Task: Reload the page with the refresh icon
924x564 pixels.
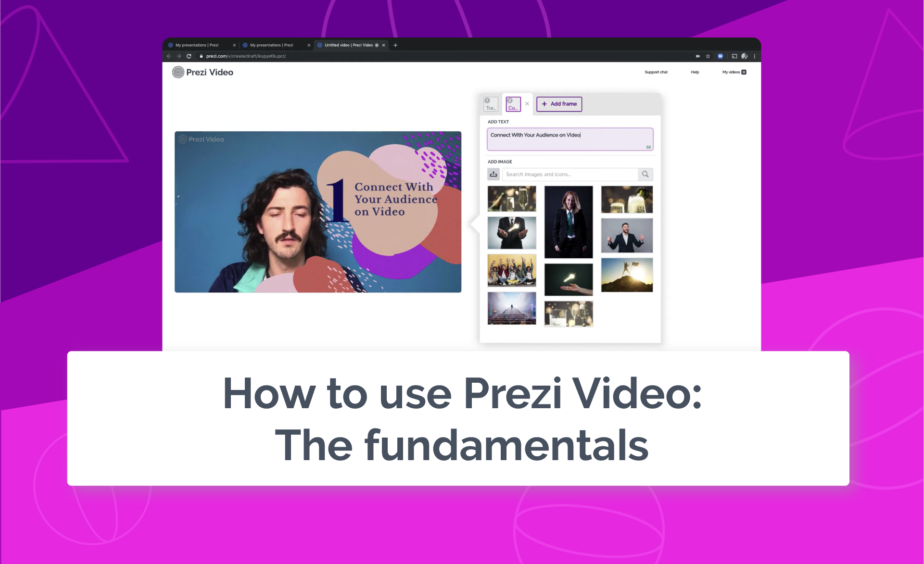Action: [189, 56]
